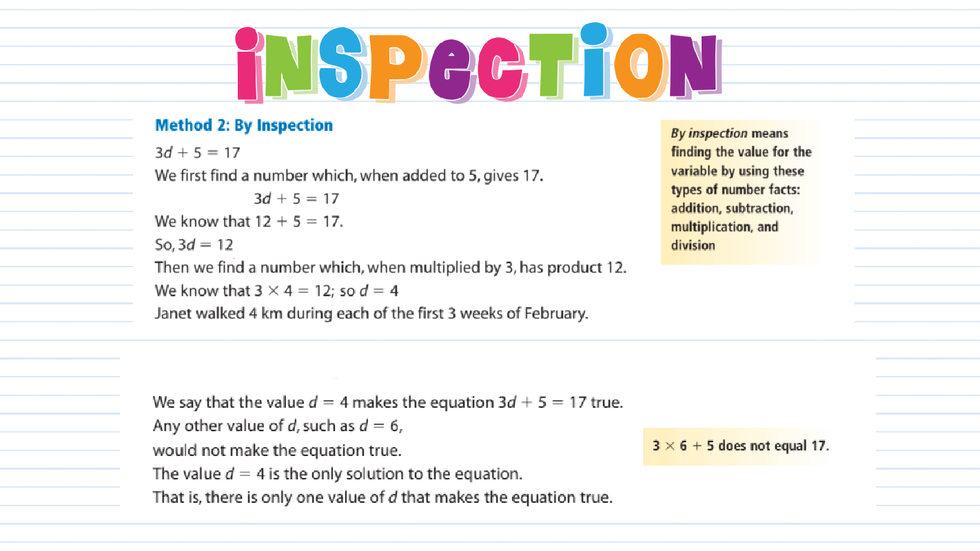Click the line "We first find a number"
This screenshot has height=551, width=980.
point(349,175)
